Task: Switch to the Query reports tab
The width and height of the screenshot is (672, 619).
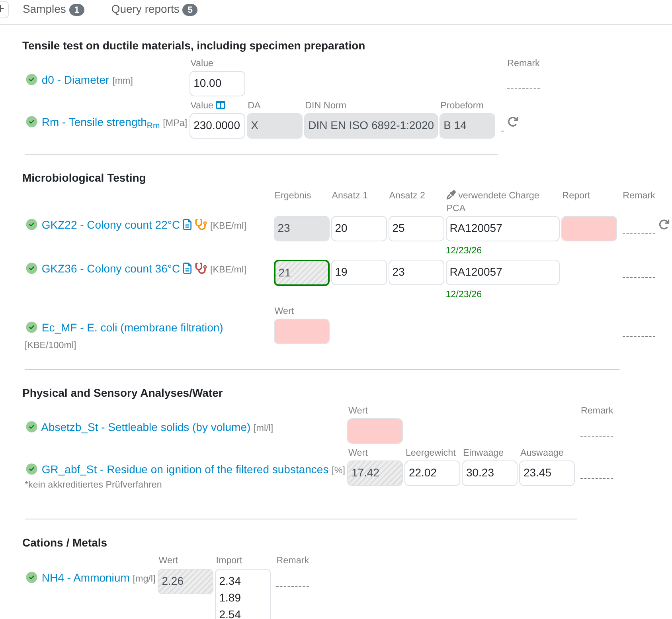Action: point(154,10)
